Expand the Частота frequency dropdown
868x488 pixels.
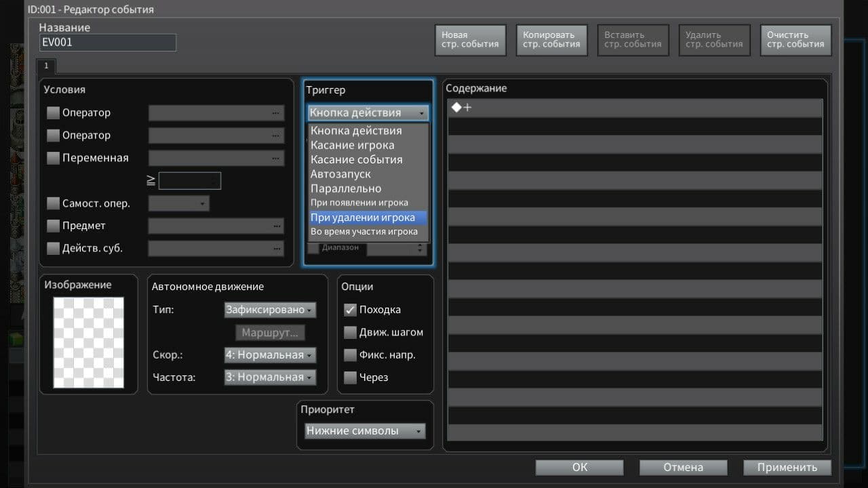(270, 378)
